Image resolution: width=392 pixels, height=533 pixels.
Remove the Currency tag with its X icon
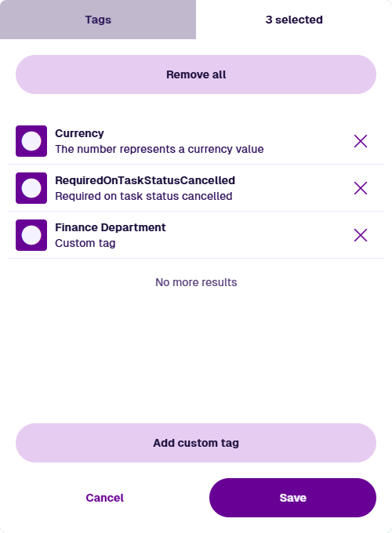361,141
